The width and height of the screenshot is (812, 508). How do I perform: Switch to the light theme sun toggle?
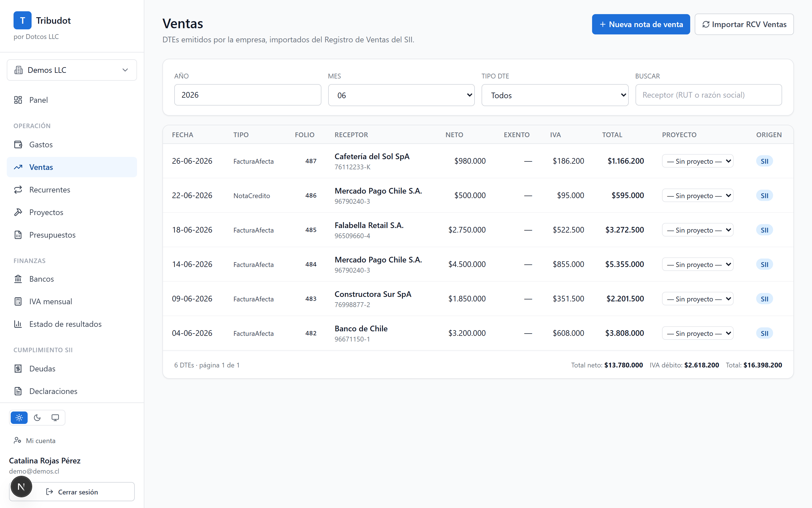click(19, 418)
